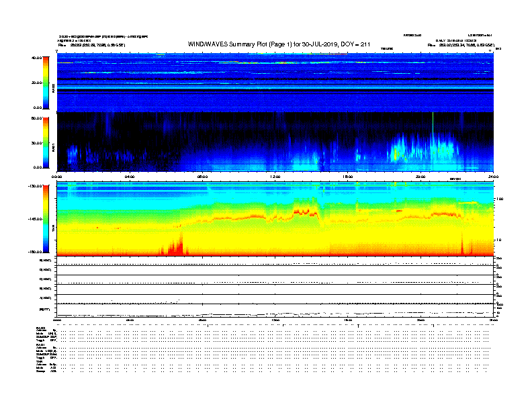
Task: Click the 04:00 tick under RAD1 spectrogram
Action: [x=130, y=177]
